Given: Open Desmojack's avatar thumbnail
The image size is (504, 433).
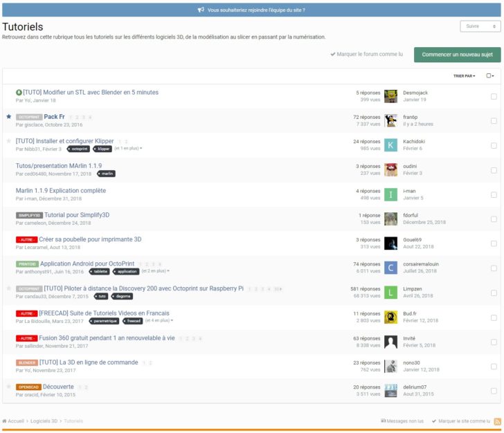Looking at the screenshot, I should pos(390,96).
